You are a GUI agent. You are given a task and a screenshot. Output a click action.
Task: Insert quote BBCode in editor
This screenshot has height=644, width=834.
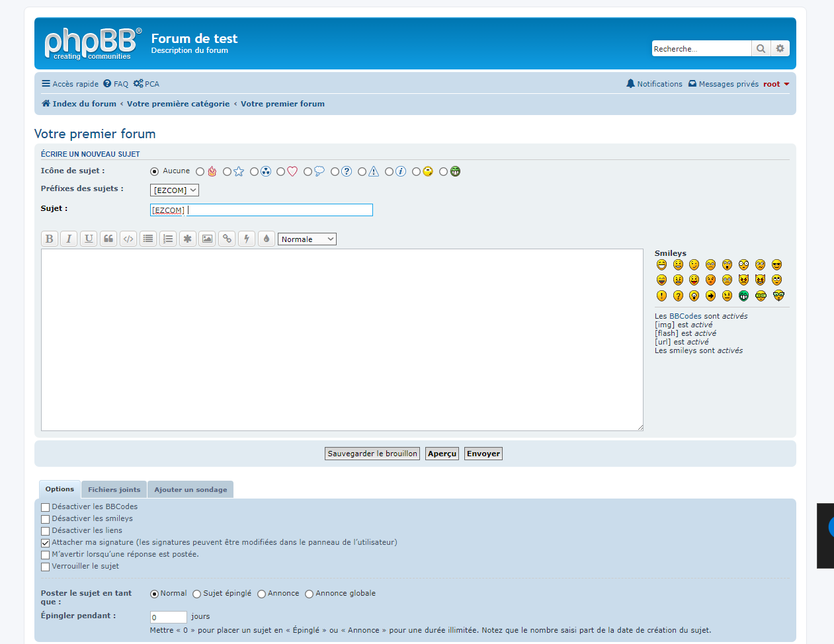(x=108, y=239)
